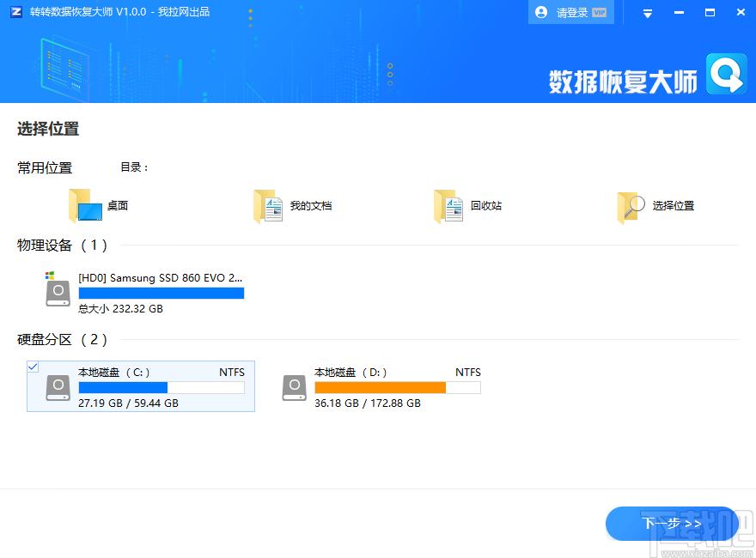Click the D: drive disk icon
756x558 pixels.
click(x=295, y=388)
